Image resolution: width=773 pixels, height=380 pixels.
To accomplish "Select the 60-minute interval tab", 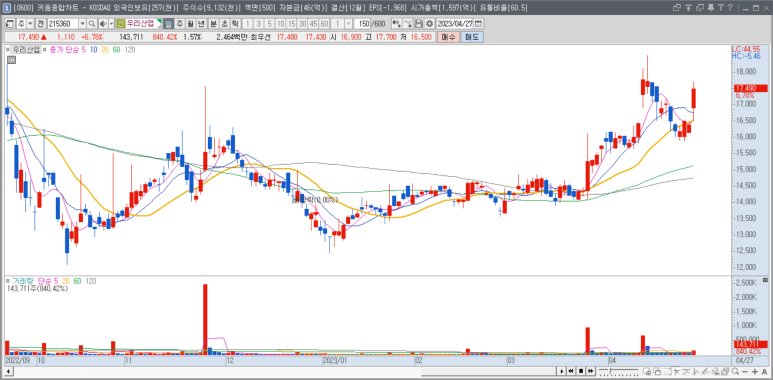I will (324, 24).
